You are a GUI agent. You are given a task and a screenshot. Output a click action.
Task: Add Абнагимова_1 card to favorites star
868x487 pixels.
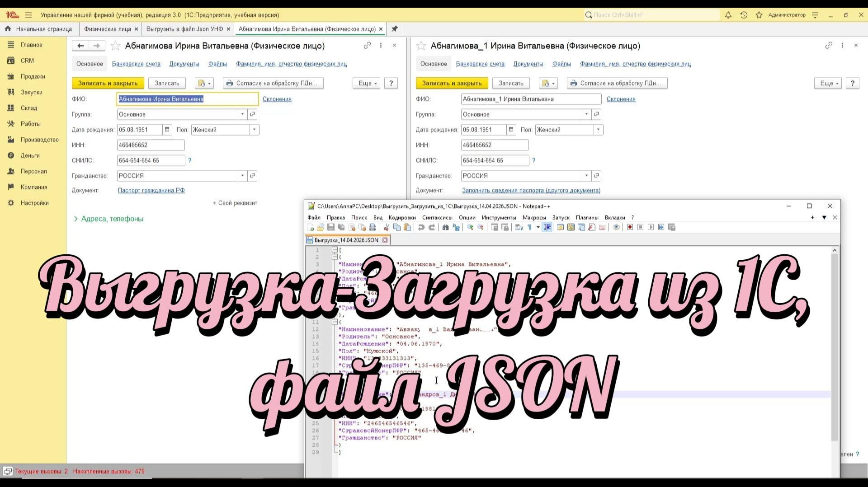click(421, 46)
